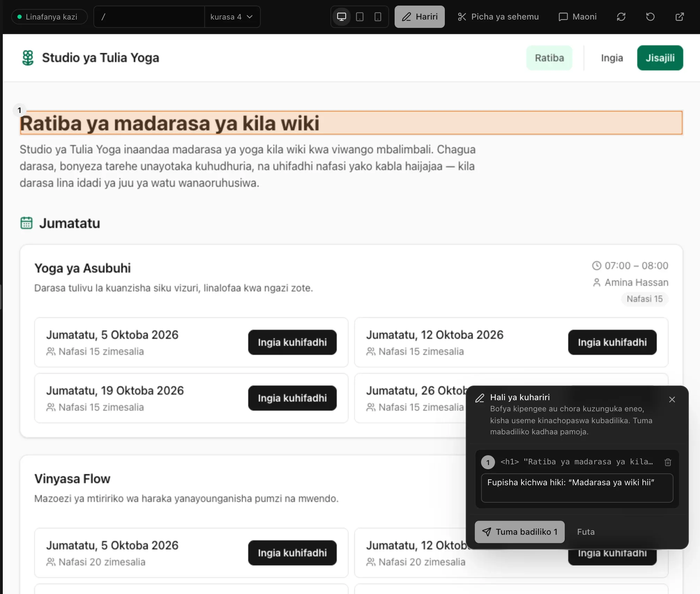This screenshot has width=700, height=594.
Task: Click Futa in the edit panel
Action: [586, 532]
